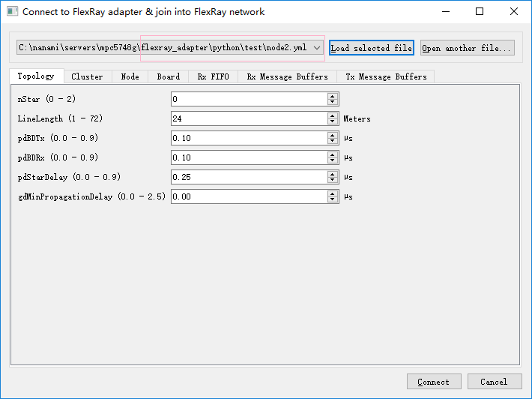Image resolution: width=532 pixels, height=399 pixels.
Task: Increase nStar with up arrow
Action: point(333,96)
